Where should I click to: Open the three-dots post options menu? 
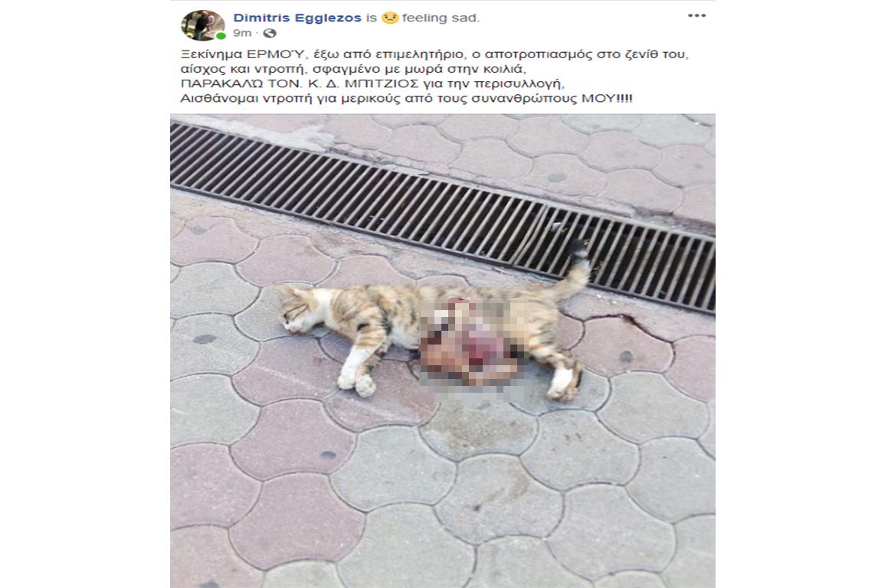[697, 16]
